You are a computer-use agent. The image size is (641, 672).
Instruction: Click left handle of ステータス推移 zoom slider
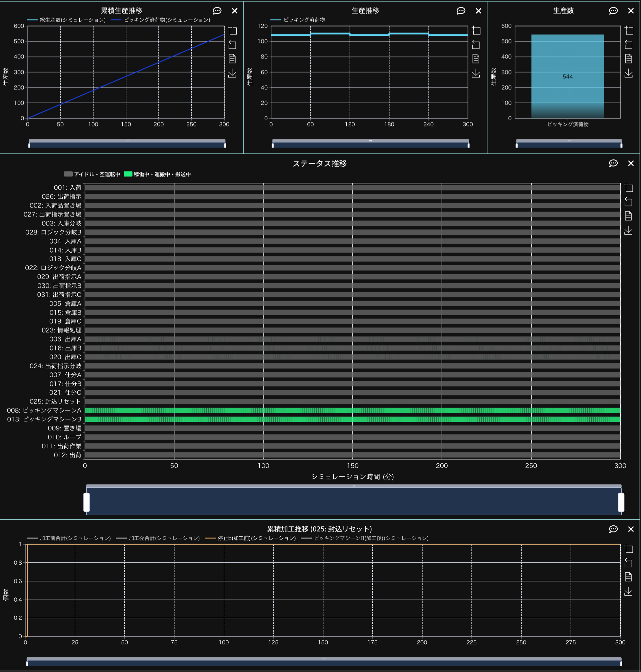87,502
